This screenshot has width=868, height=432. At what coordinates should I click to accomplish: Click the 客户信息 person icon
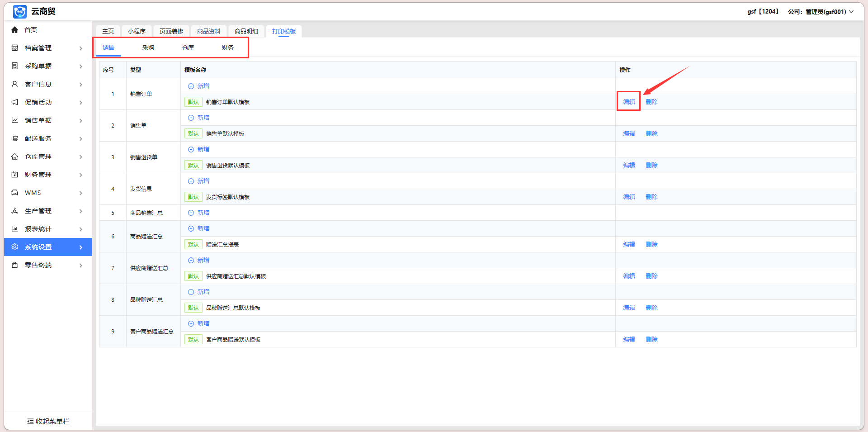(15, 84)
